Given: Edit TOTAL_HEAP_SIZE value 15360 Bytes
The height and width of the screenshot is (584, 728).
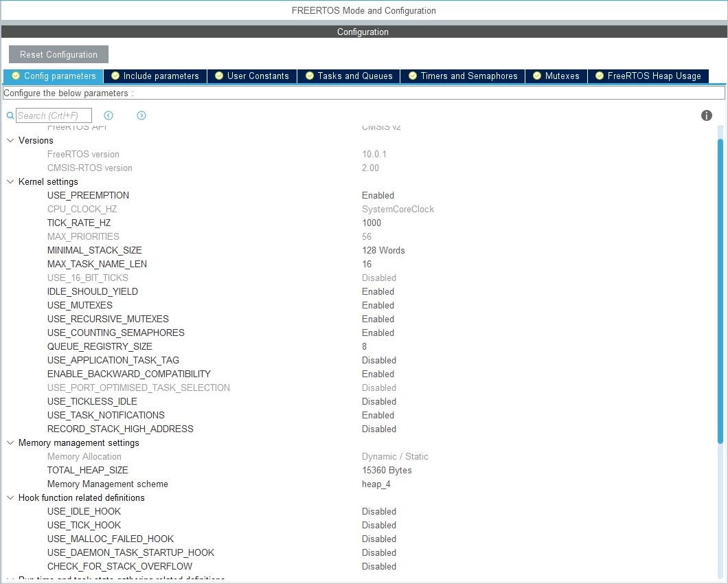Looking at the screenshot, I should pos(387,470).
